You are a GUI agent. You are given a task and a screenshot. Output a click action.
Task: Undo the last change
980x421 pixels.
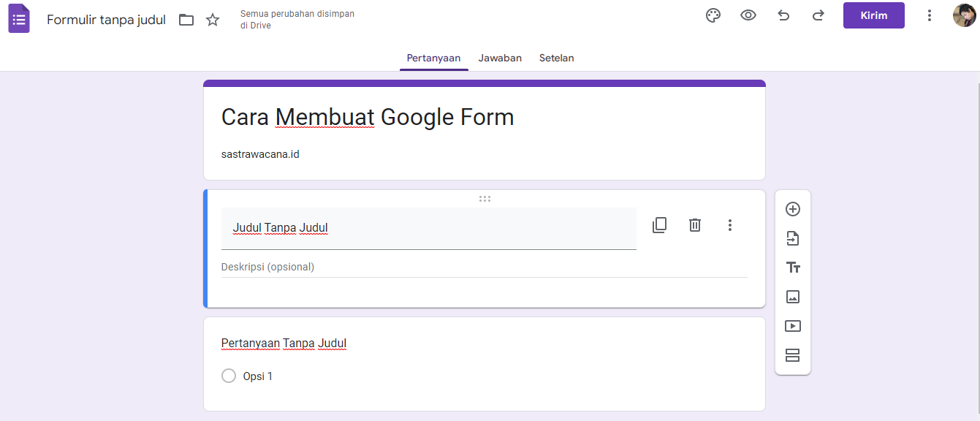pyautogui.click(x=783, y=15)
